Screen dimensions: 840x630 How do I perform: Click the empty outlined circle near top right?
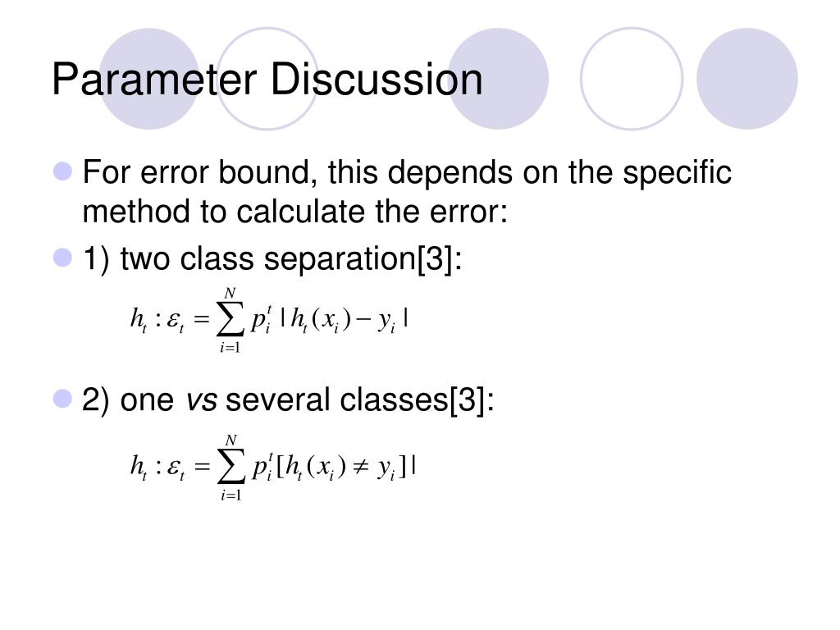click(x=632, y=79)
